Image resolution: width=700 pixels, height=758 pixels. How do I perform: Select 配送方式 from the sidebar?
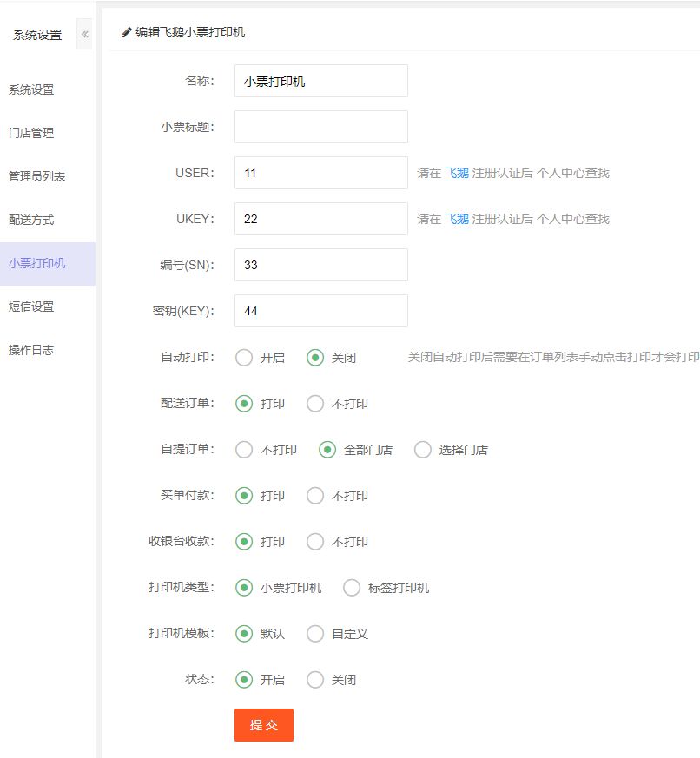pyautogui.click(x=31, y=220)
